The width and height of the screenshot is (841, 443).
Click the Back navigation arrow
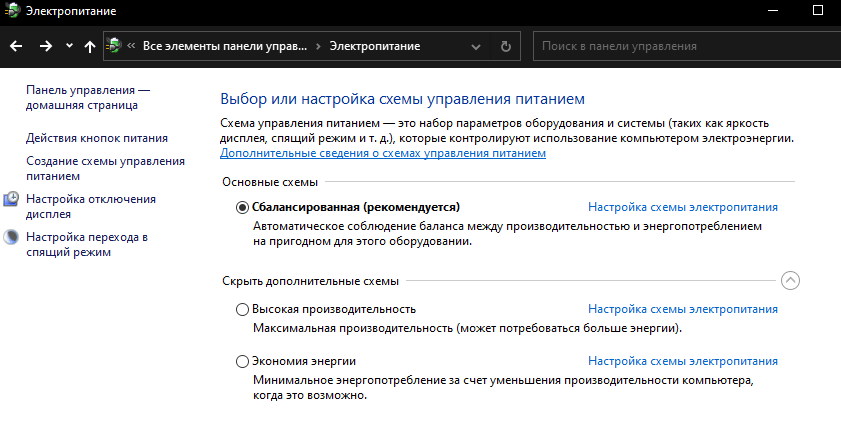[x=15, y=46]
